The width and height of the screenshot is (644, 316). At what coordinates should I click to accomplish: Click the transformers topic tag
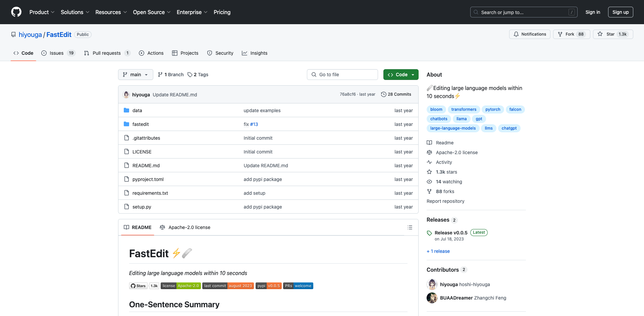464,109
